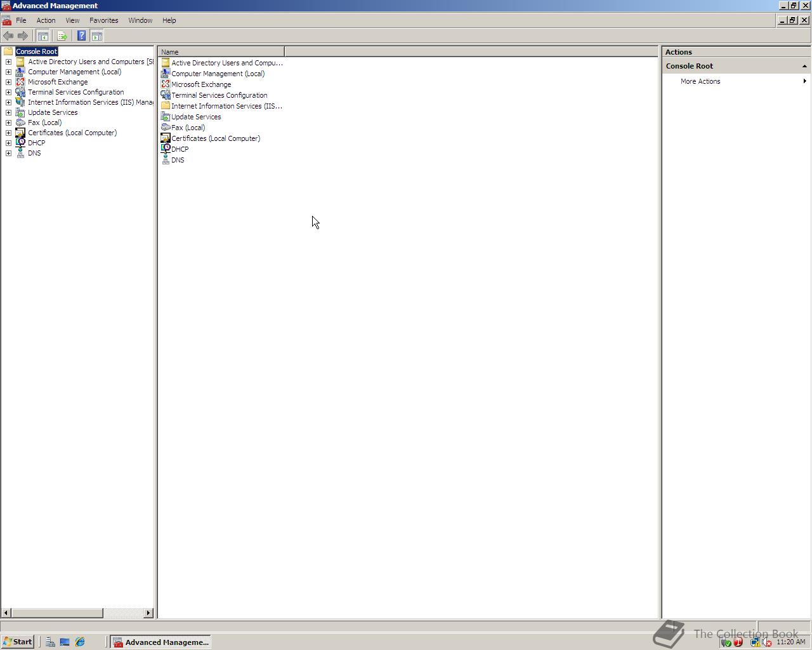Click the Internet Information Services tree icon

[20, 102]
